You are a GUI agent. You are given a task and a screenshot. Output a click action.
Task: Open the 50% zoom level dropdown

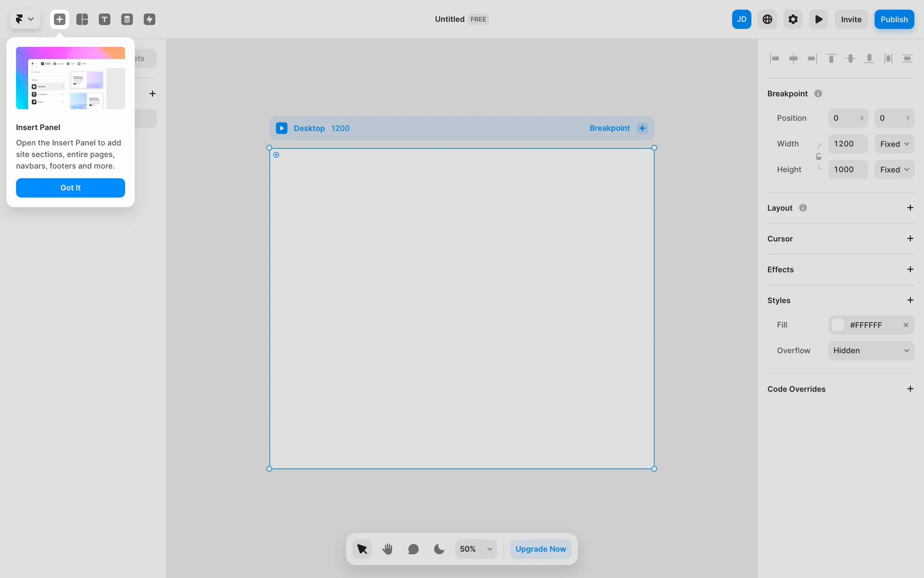476,549
